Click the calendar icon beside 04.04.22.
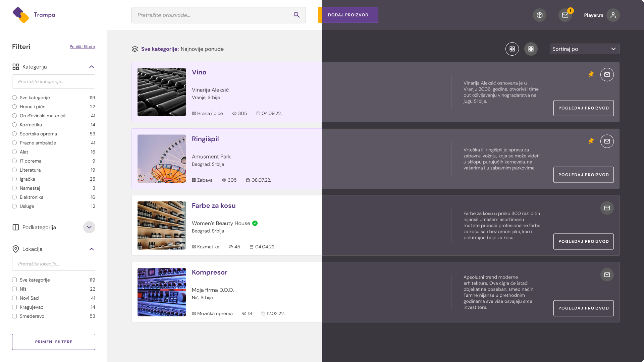Viewport: 644px width, 362px height. coord(252,247)
